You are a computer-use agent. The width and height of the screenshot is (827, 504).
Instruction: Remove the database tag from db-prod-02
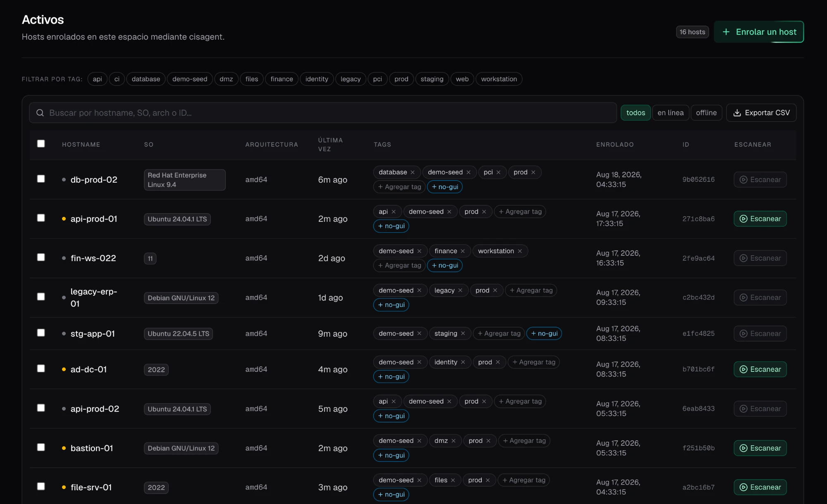412,172
